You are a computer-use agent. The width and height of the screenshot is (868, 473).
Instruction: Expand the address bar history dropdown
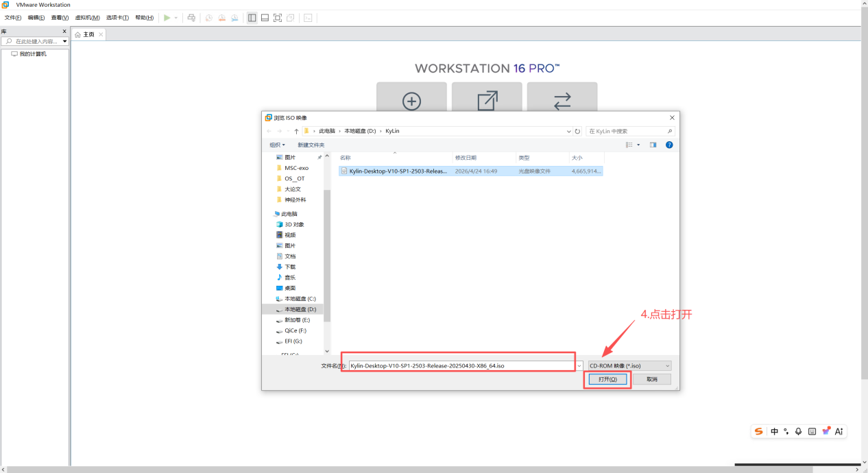[568, 131]
